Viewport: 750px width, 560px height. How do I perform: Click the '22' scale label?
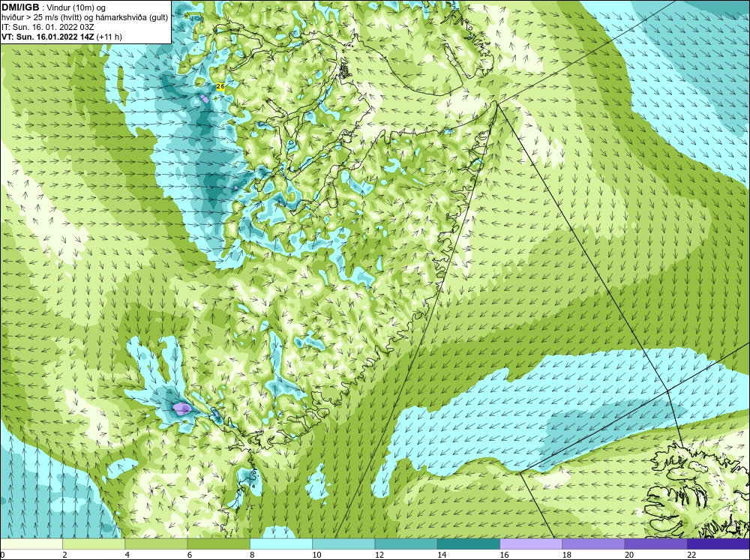pos(692,555)
